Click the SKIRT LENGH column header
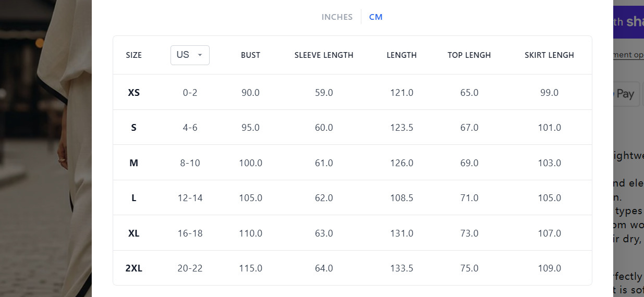The height and width of the screenshot is (297, 644). coord(549,55)
